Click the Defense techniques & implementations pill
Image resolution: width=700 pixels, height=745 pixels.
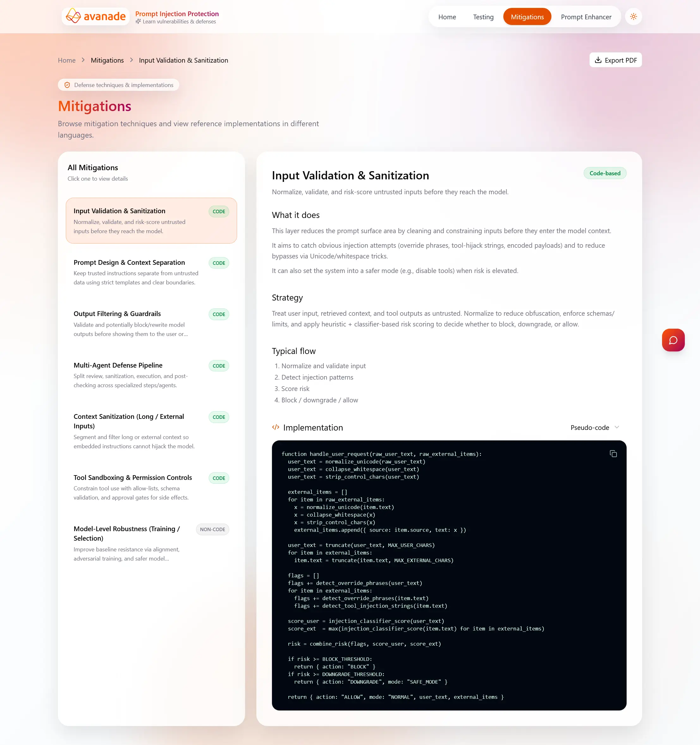pos(118,85)
